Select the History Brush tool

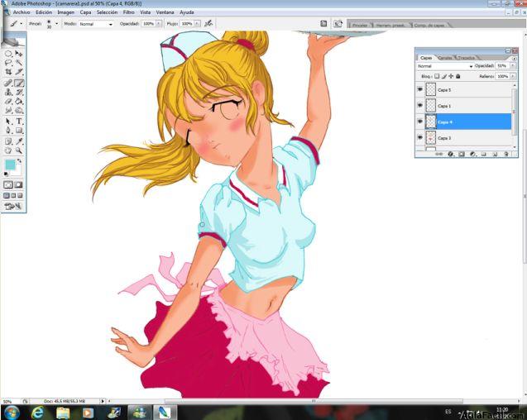coord(19,92)
